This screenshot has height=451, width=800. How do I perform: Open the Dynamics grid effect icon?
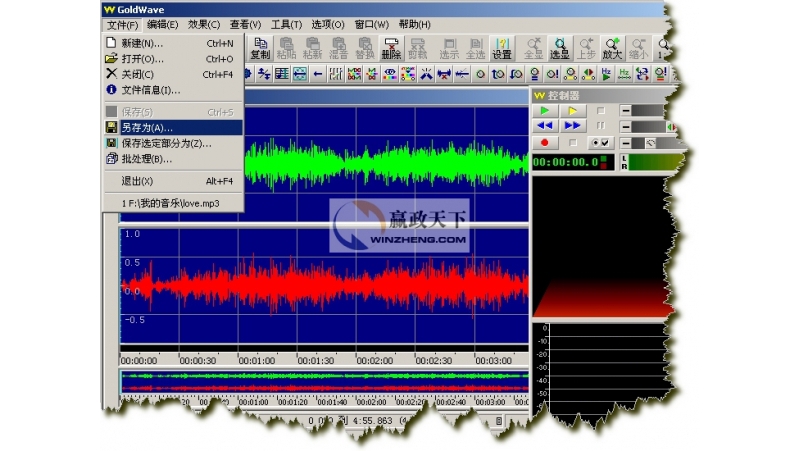click(x=282, y=74)
